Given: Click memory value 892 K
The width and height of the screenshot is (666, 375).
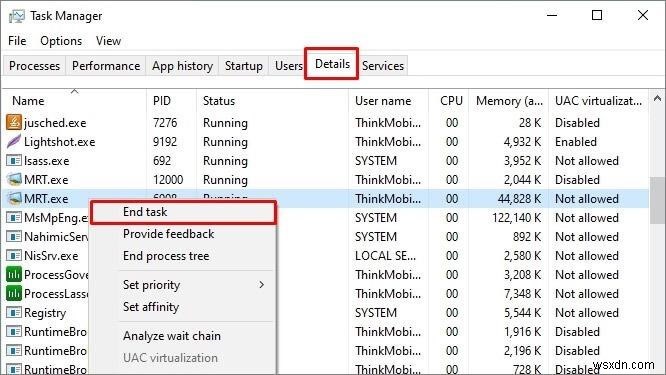Looking at the screenshot, I should (x=527, y=237).
